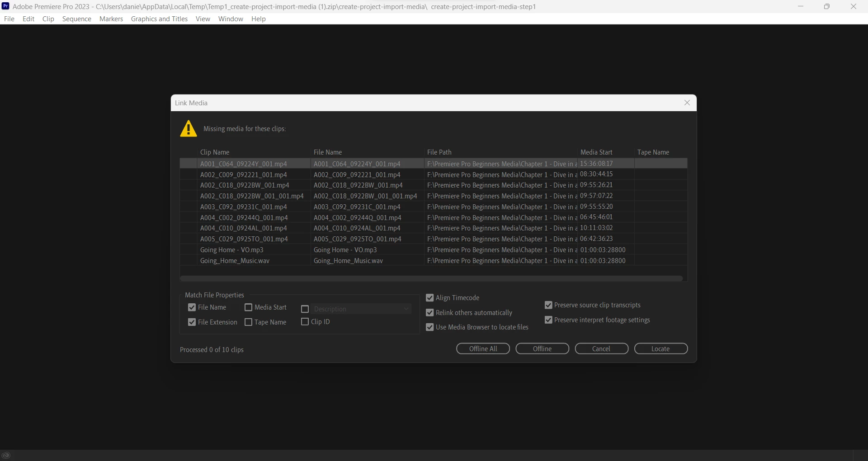This screenshot has width=868, height=461.
Task: Select clip A003_C092_09231C_001.mp4 row
Action: tap(434, 207)
